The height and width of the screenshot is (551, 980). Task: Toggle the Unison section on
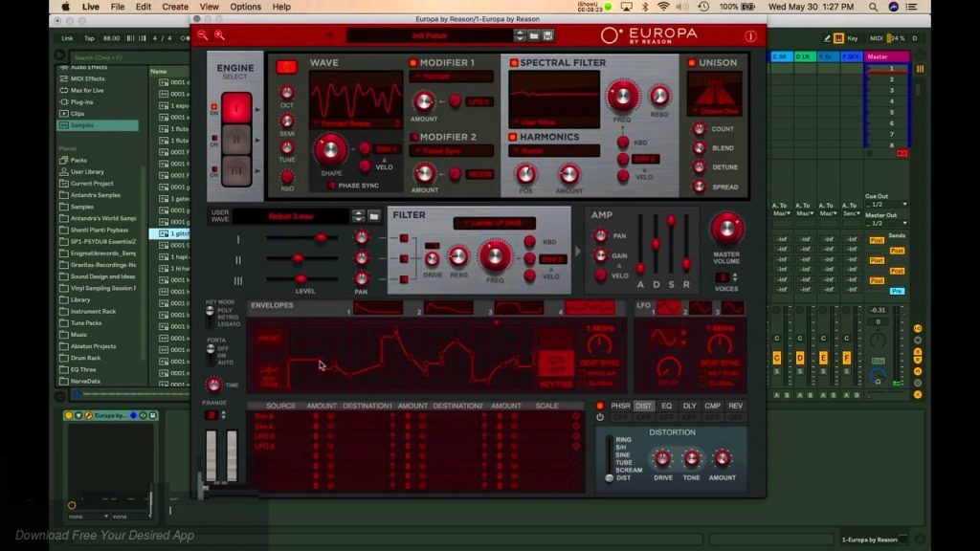pos(692,63)
